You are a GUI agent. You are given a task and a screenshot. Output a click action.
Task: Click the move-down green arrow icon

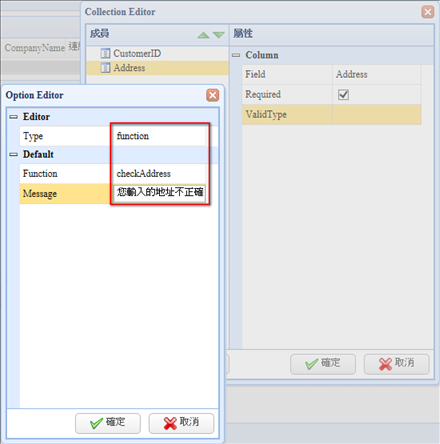tap(219, 35)
